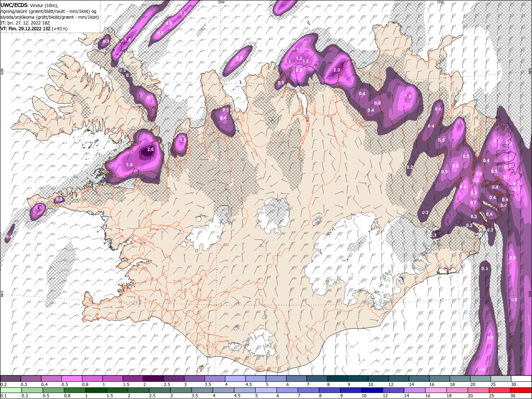
Task: Select the 'rigning/skúrir' legend description line
Action: (x=48, y=11)
